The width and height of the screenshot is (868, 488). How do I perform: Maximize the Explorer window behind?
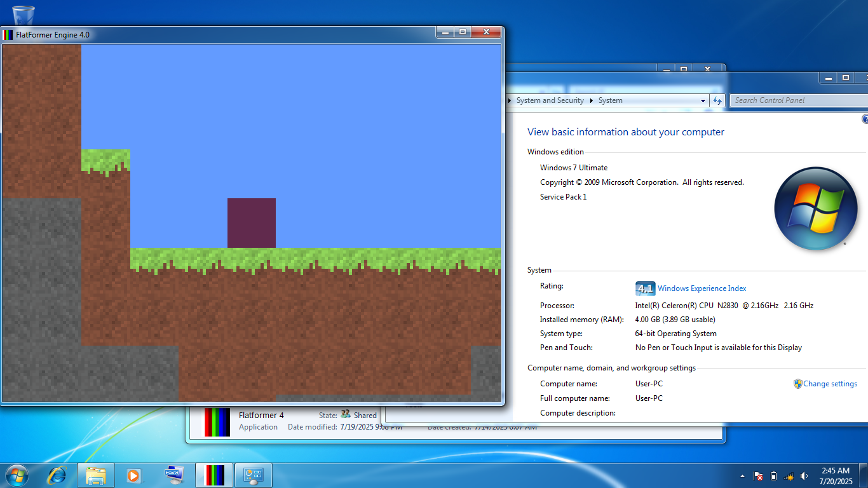click(683, 68)
